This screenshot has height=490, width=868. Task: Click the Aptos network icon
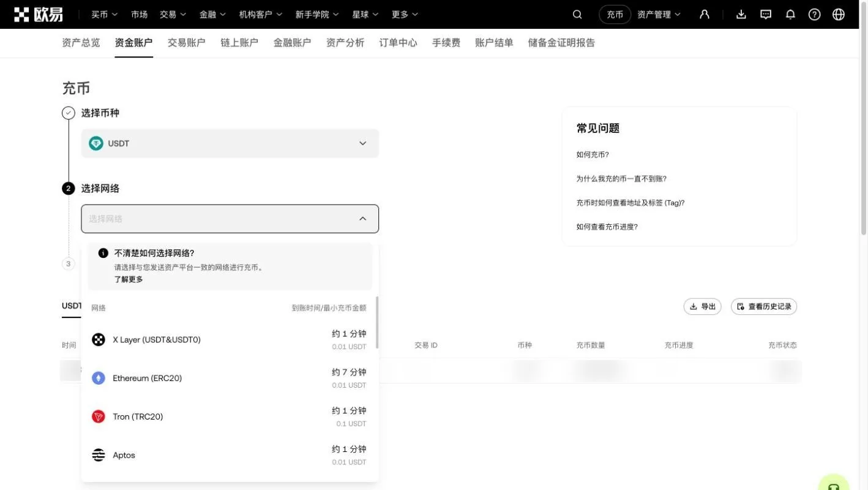pyautogui.click(x=99, y=455)
